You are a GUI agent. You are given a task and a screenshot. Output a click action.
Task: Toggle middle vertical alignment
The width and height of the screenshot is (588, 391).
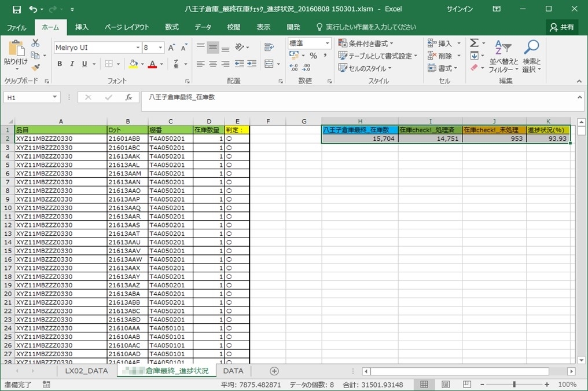click(x=213, y=47)
